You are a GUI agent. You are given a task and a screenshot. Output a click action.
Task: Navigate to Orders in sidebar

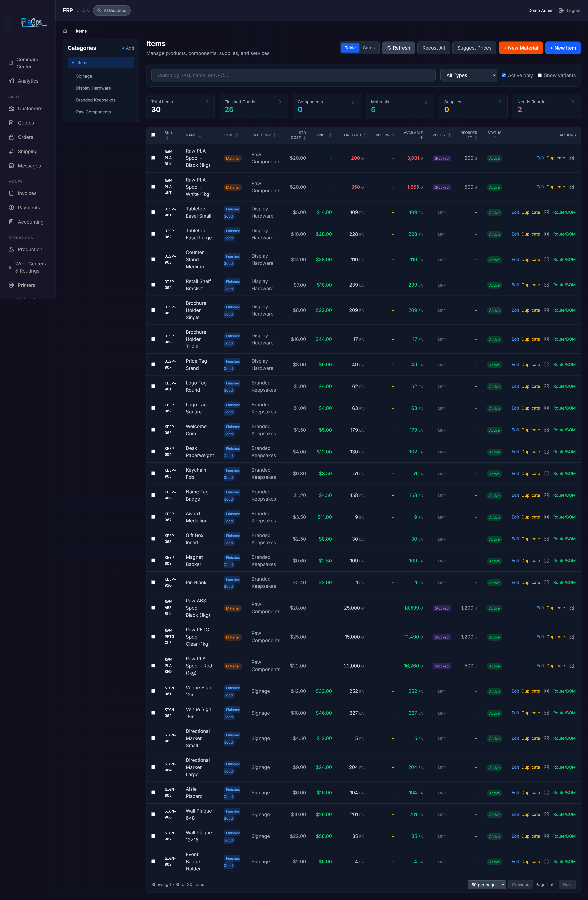click(x=28, y=137)
